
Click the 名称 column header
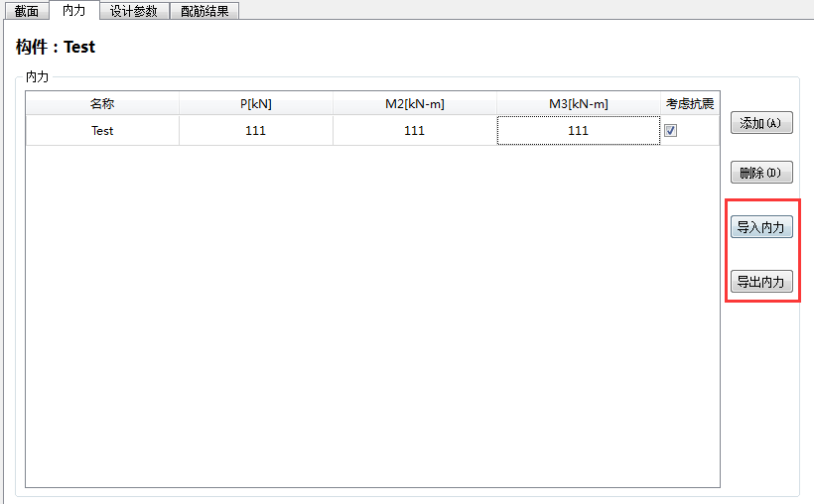pos(102,104)
